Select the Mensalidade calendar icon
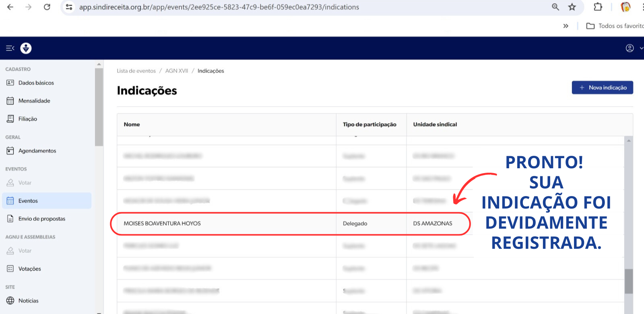Image resolution: width=644 pixels, height=314 pixels. pos(10,101)
